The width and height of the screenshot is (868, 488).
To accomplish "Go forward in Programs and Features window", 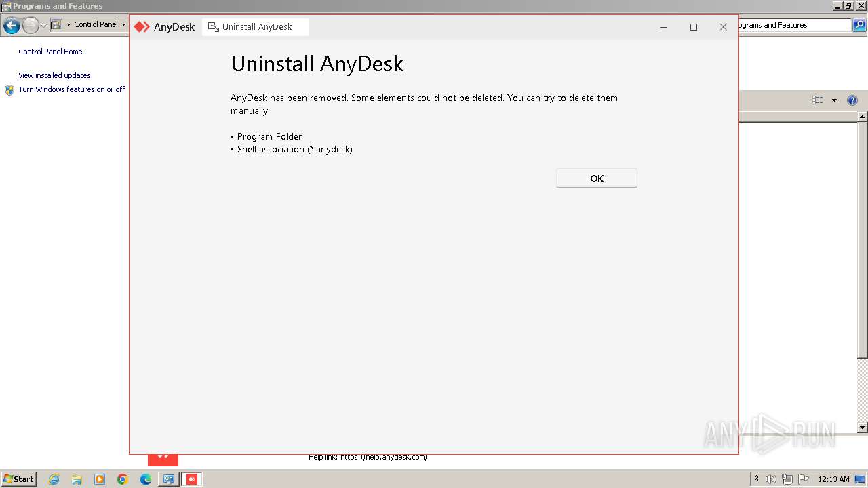I will tap(31, 26).
